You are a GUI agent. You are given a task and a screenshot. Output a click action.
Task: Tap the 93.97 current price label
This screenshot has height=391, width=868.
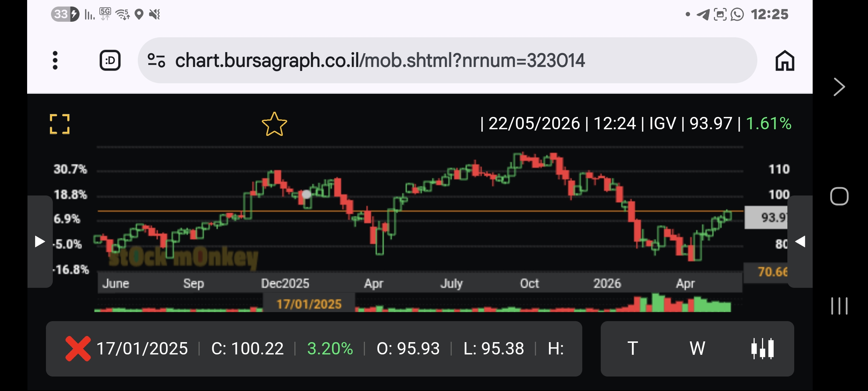[766, 217]
